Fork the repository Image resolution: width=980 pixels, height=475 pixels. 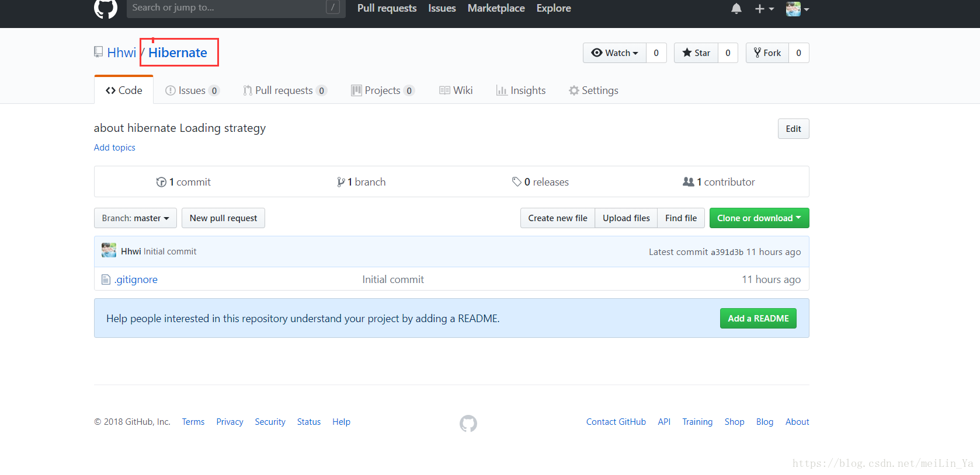[x=767, y=53]
